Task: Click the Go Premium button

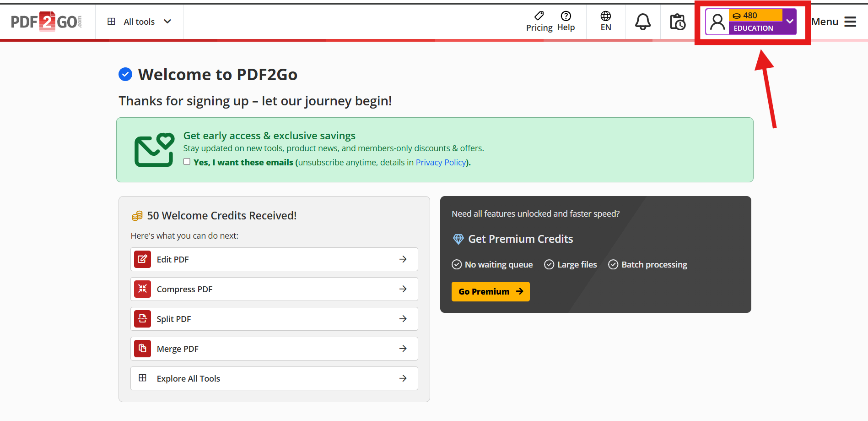Action: 490,291
